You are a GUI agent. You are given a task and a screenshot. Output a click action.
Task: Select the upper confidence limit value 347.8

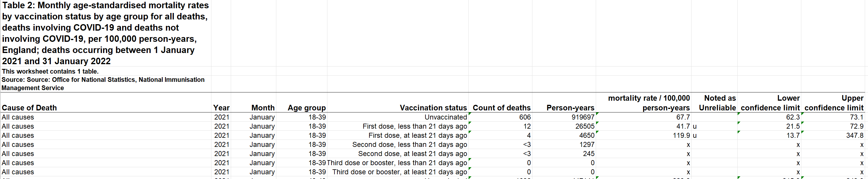click(854, 135)
